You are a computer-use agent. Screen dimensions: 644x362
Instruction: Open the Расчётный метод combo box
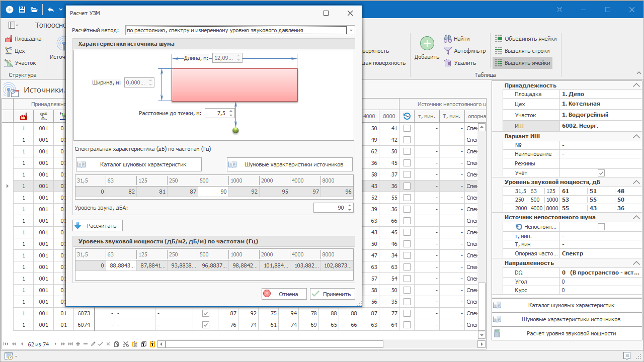pos(240,30)
